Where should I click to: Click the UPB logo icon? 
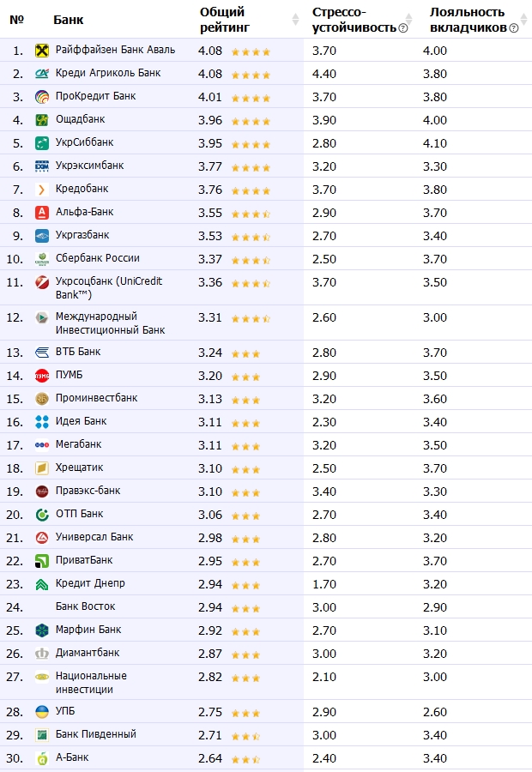point(42,711)
